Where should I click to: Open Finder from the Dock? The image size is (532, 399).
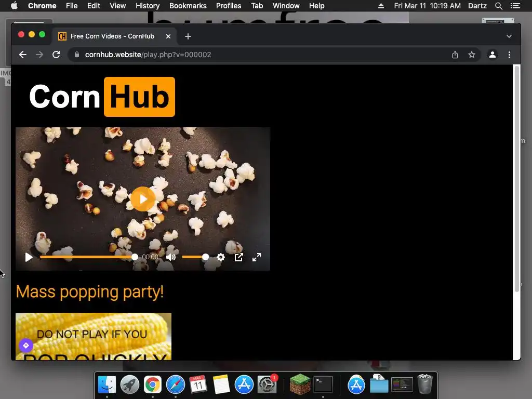(x=107, y=384)
